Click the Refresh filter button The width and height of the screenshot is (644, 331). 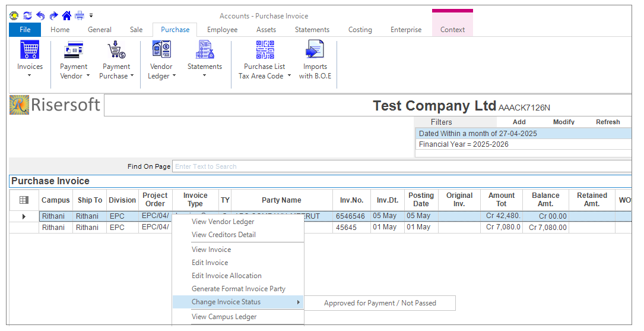pyautogui.click(x=608, y=122)
